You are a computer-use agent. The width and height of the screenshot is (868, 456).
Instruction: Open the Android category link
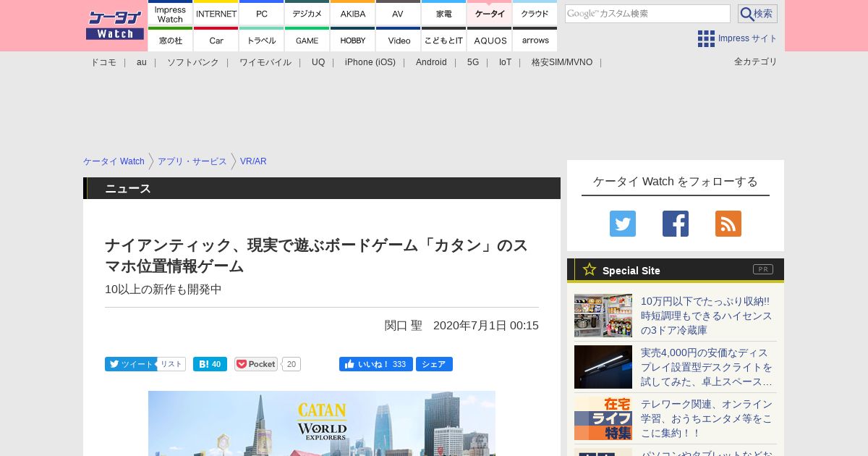coord(431,62)
